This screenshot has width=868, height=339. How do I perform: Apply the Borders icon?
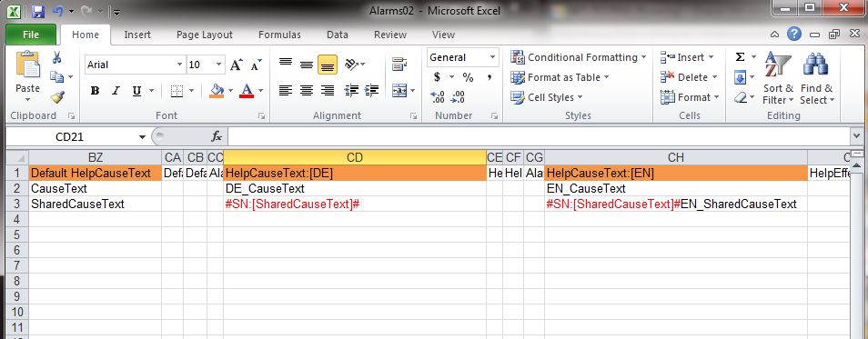point(177,91)
